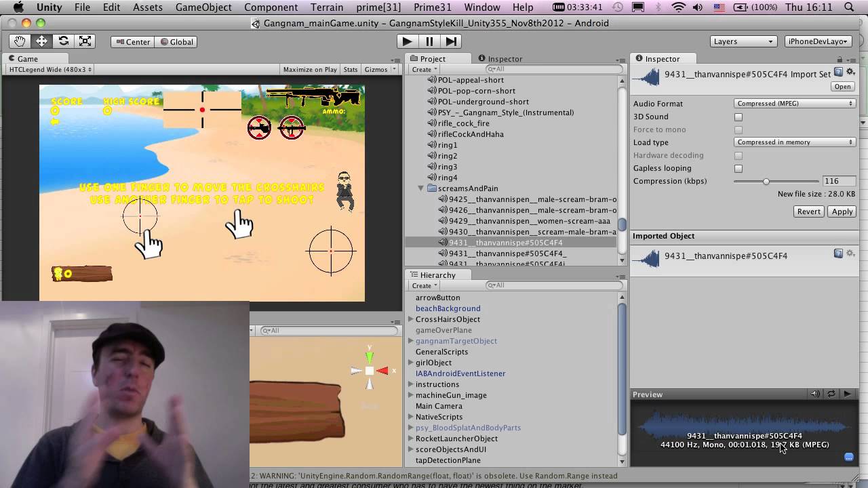Enable the 3D Sound checkbox
The width and height of the screenshot is (868, 488).
click(x=738, y=117)
